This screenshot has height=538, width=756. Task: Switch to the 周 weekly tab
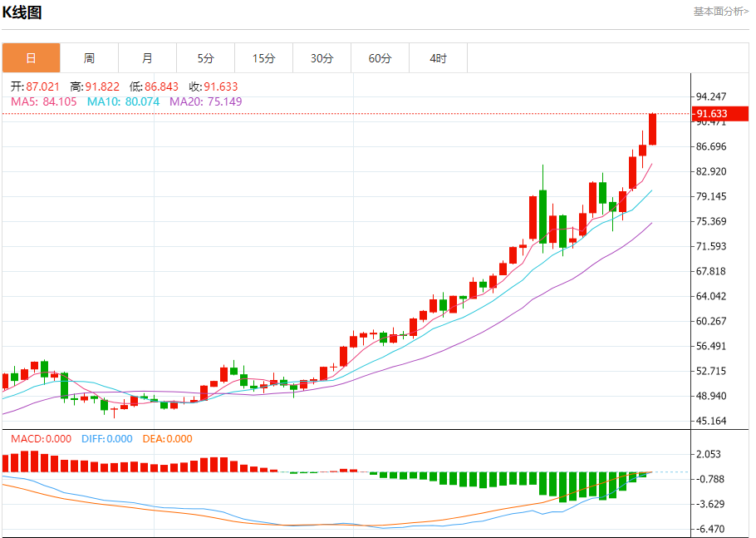[89, 58]
